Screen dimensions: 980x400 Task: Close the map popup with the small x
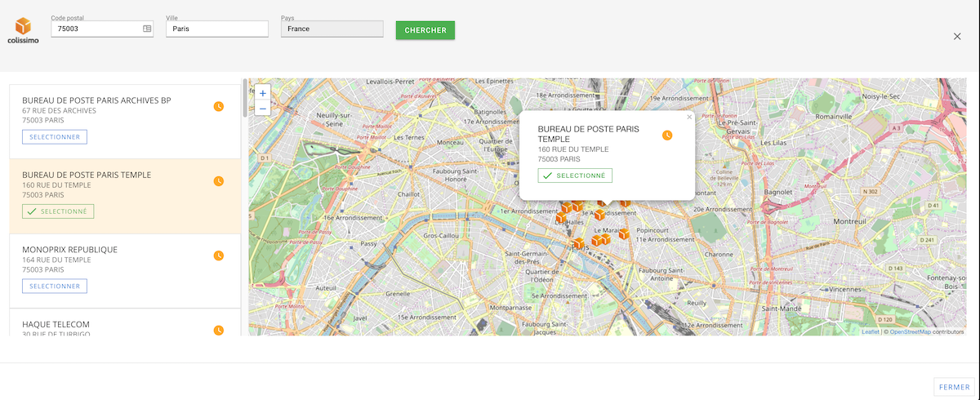tap(689, 117)
